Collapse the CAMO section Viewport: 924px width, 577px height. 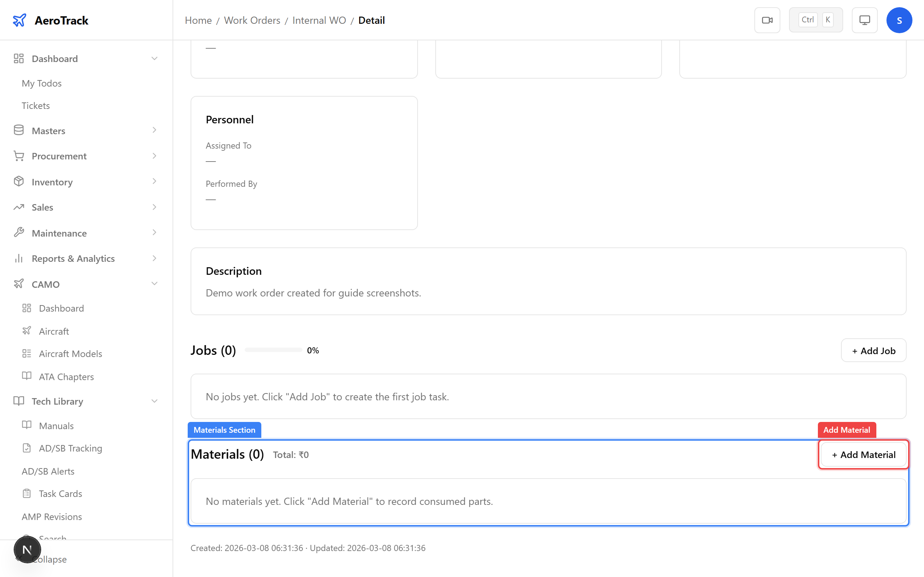pyautogui.click(x=154, y=283)
